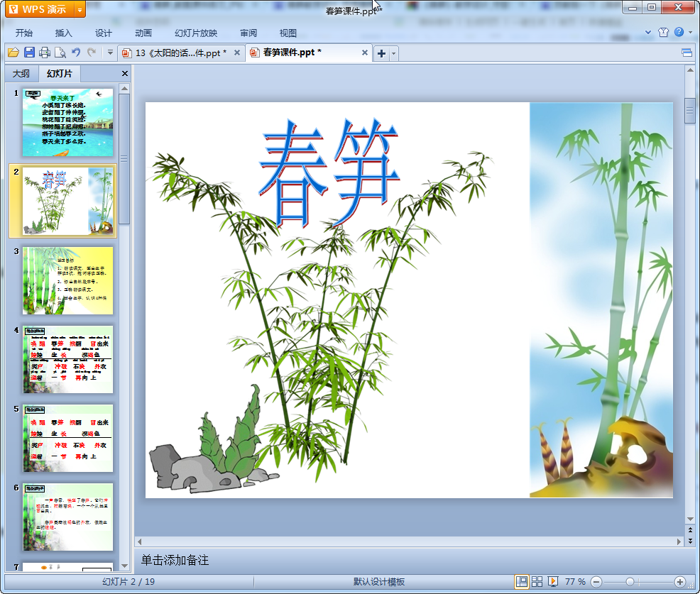The width and height of the screenshot is (700, 594).
Task: Open the Help question mark icon
Action: (679, 32)
